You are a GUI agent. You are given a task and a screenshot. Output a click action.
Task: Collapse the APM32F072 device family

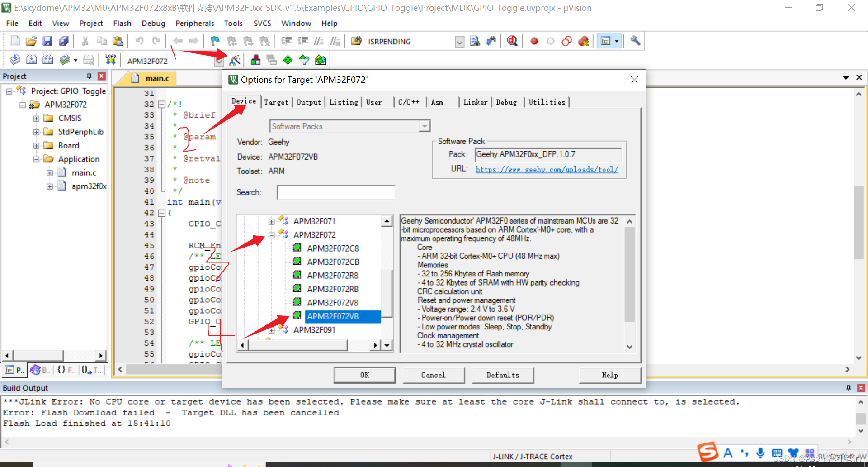point(271,235)
